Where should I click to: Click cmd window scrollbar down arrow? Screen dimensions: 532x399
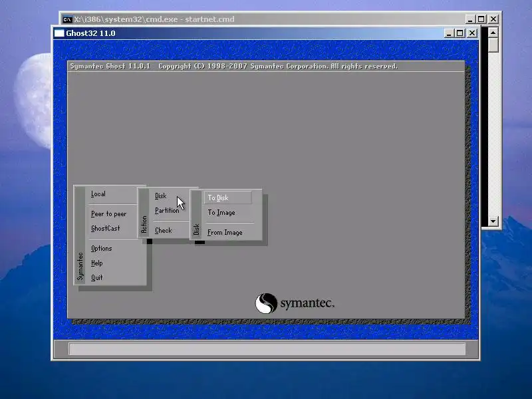pos(493,221)
